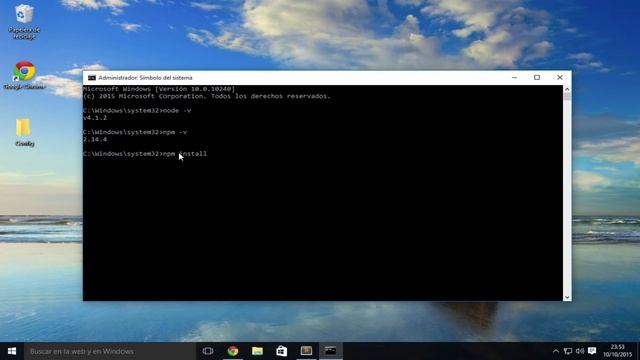Open the Windows Store taskbar icon

(282, 351)
